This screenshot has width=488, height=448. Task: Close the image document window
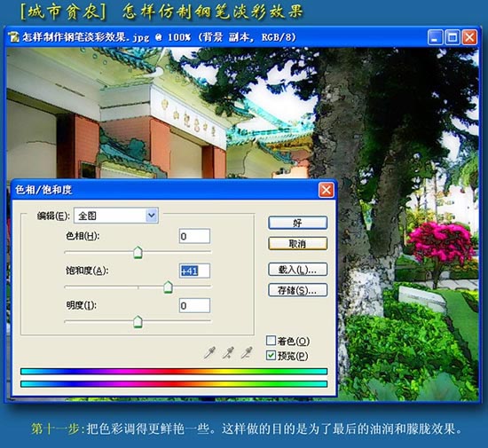coord(469,37)
